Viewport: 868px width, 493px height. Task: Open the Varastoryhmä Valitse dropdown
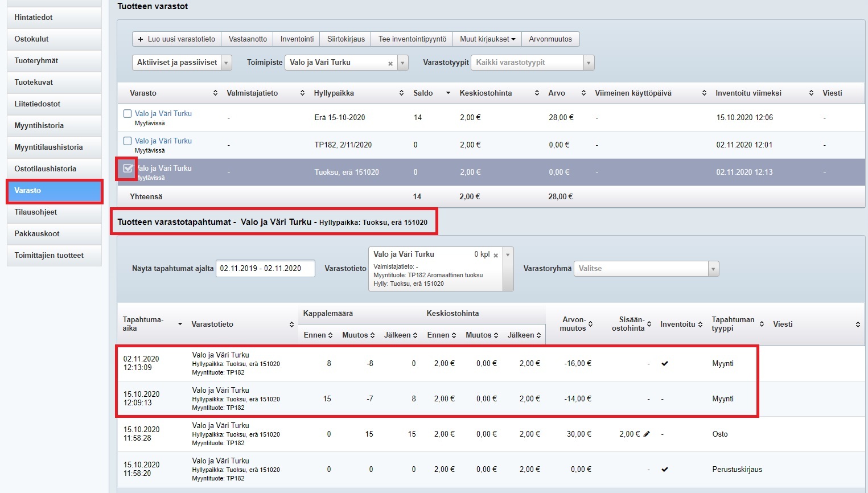[x=646, y=269]
